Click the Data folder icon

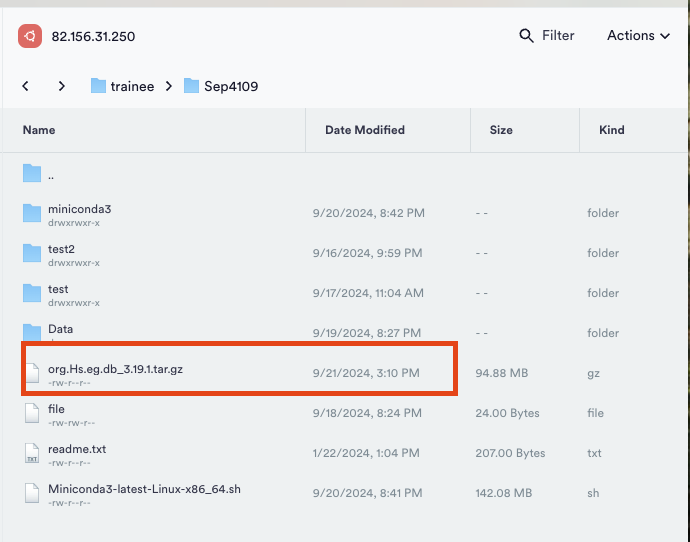pyautogui.click(x=32, y=332)
